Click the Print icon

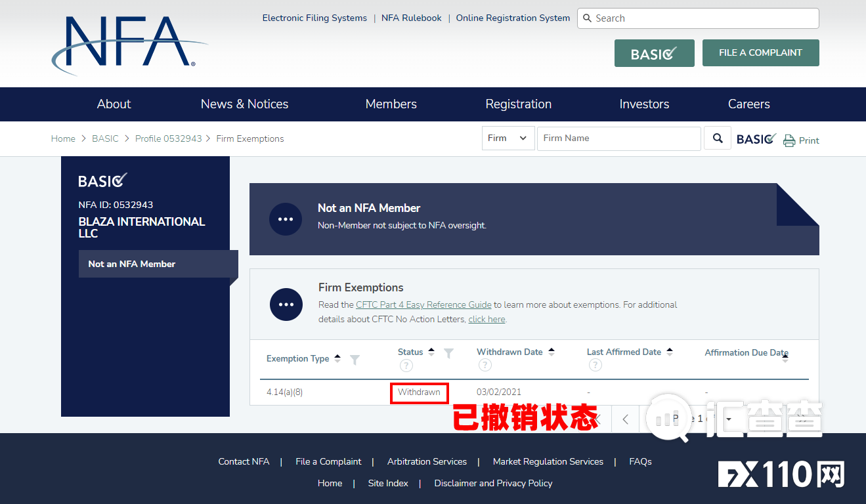(789, 140)
